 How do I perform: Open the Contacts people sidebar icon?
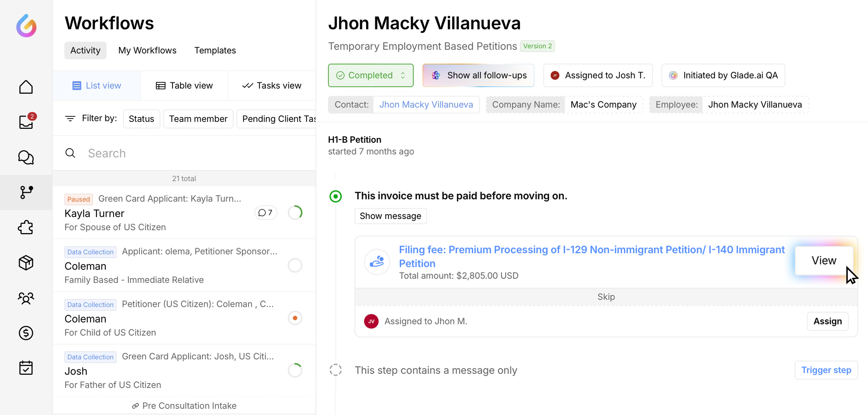(x=26, y=298)
